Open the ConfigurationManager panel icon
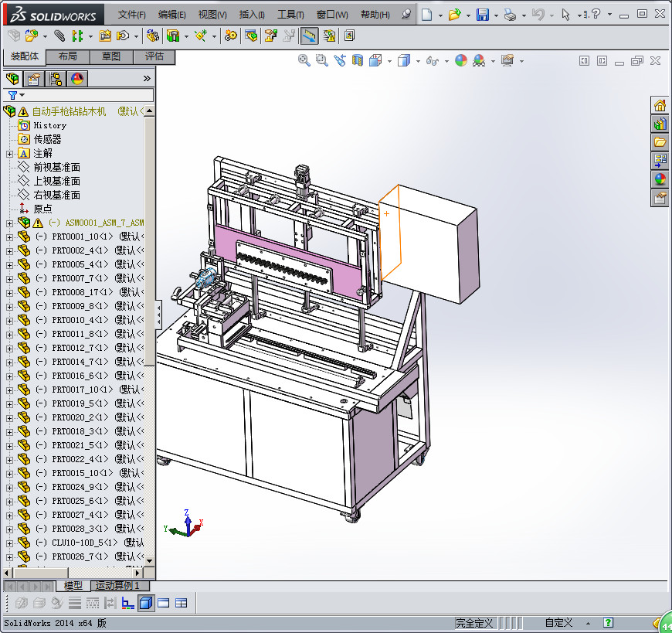This screenshot has width=672, height=633. (56, 78)
